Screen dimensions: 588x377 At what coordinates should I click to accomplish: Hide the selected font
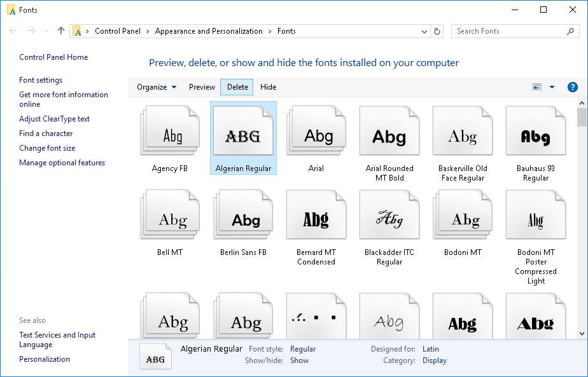coord(268,86)
